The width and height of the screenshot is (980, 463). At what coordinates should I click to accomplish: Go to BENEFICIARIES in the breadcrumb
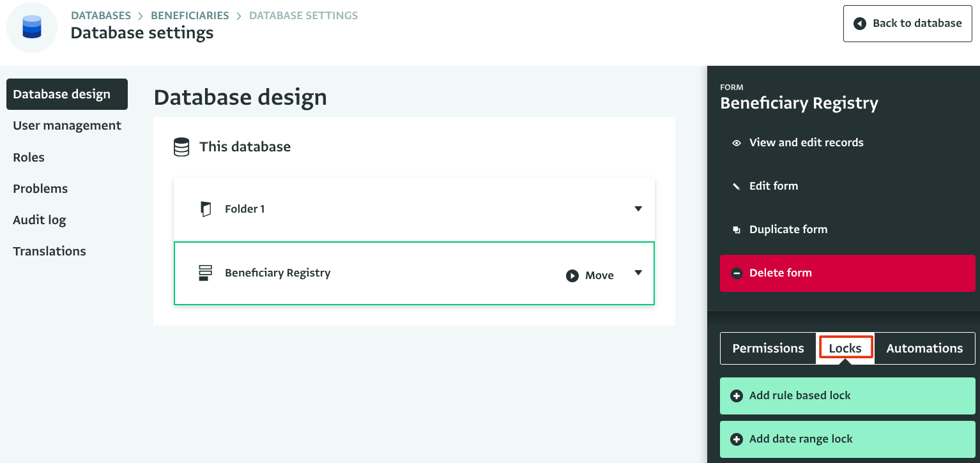pyautogui.click(x=190, y=15)
